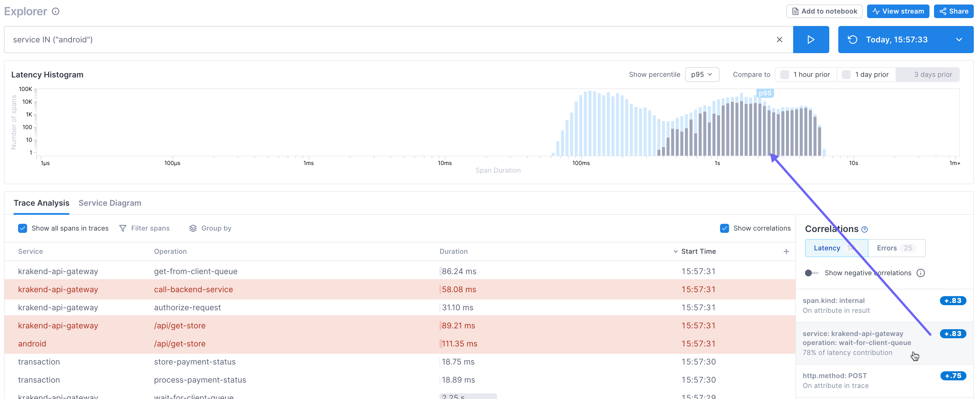Viewport: 980px width, 399px height.
Task: Switch to the Service Diagram tab
Action: tap(110, 203)
